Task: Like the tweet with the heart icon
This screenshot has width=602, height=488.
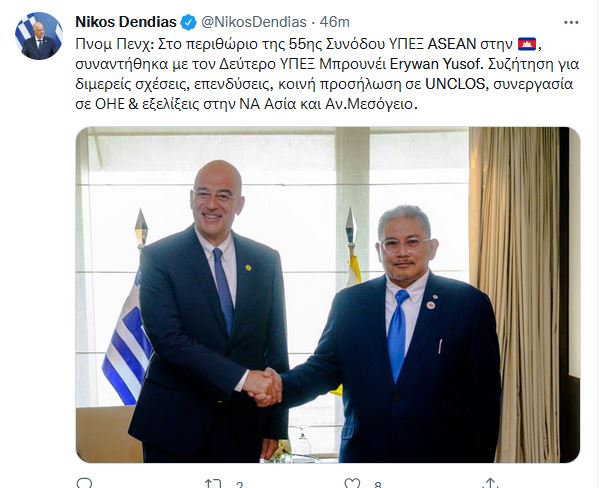Action: [352, 483]
